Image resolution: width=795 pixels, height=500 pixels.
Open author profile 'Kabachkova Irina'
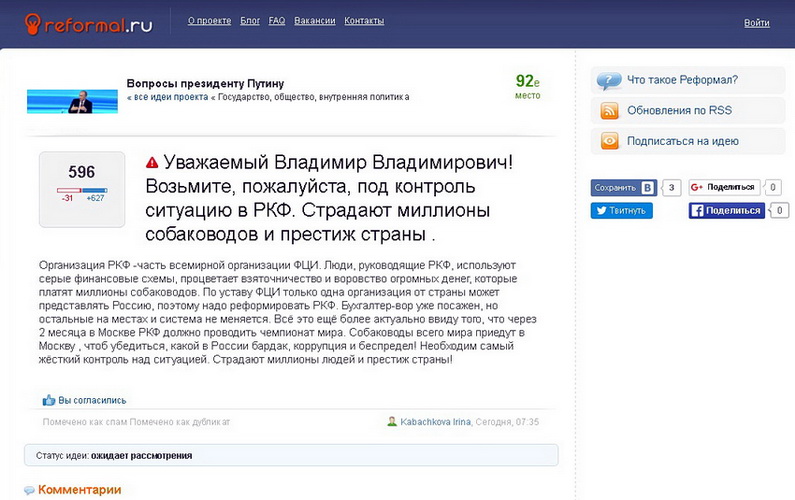(x=436, y=422)
